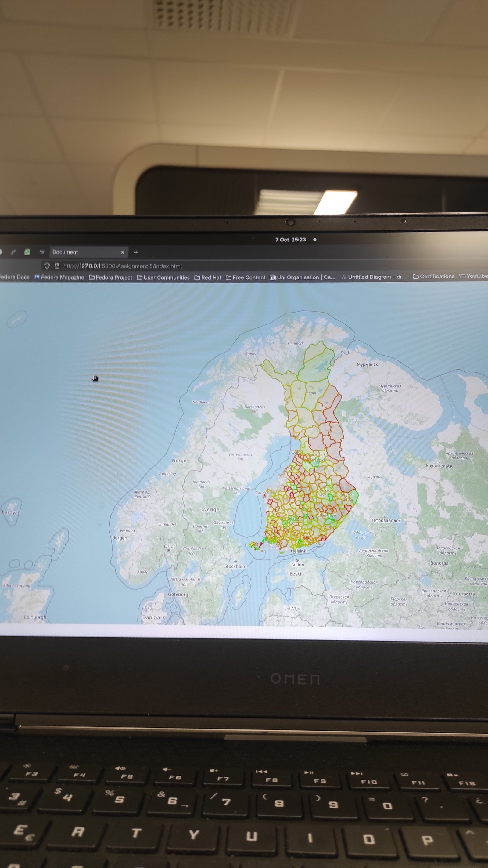Click the Norge country label
The image size is (488, 868).
point(179,461)
